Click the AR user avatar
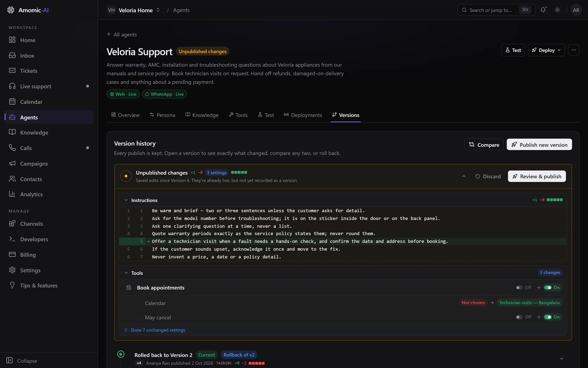The width and height of the screenshot is (588, 368). [576, 10]
